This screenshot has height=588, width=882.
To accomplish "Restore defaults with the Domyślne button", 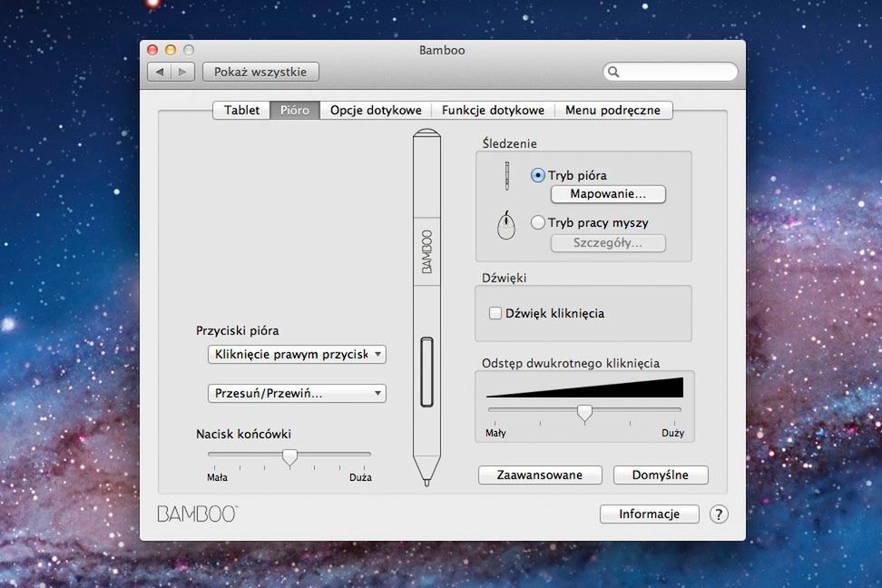I will click(x=661, y=475).
